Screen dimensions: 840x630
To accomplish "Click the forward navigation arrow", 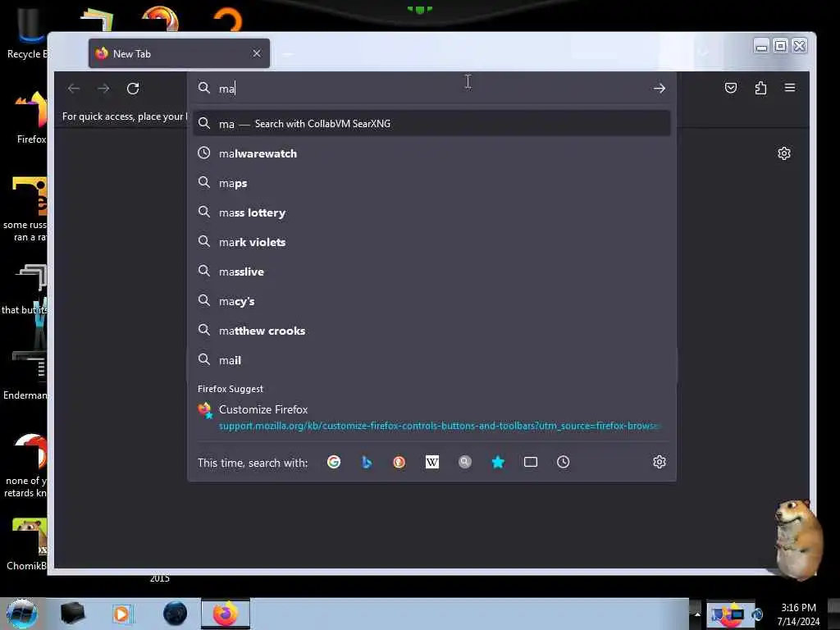I will pyautogui.click(x=103, y=89).
